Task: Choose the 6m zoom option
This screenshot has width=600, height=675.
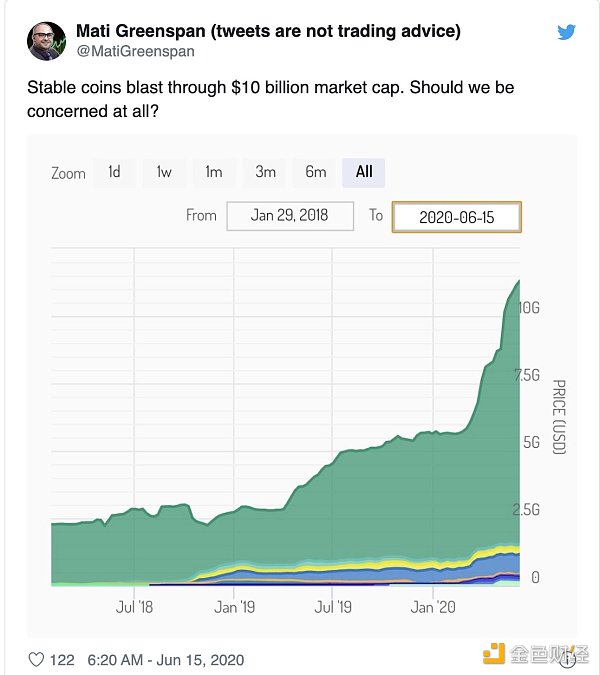Action: click(316, 172)
